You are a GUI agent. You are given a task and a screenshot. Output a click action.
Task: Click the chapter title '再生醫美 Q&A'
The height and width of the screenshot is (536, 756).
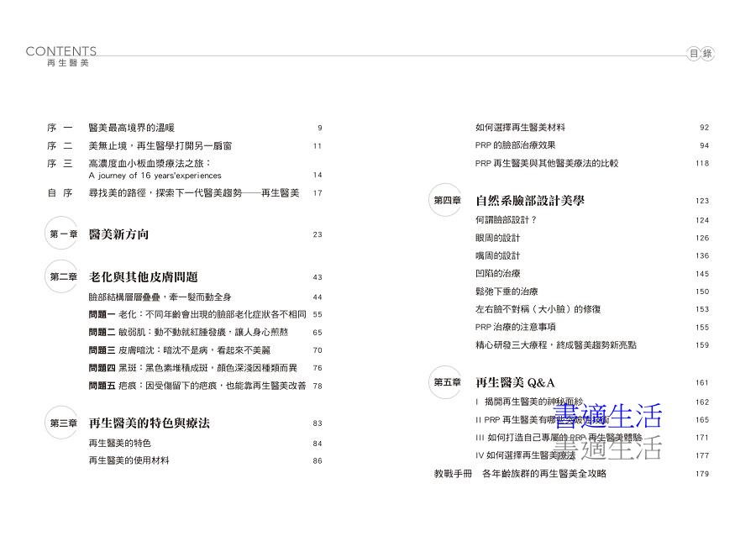tap(515, 383)
